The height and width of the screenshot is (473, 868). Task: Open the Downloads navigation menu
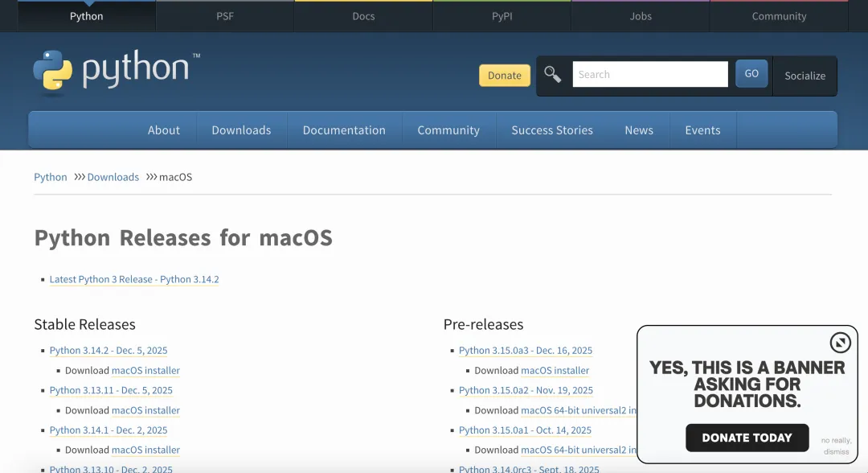pos(241,130)
